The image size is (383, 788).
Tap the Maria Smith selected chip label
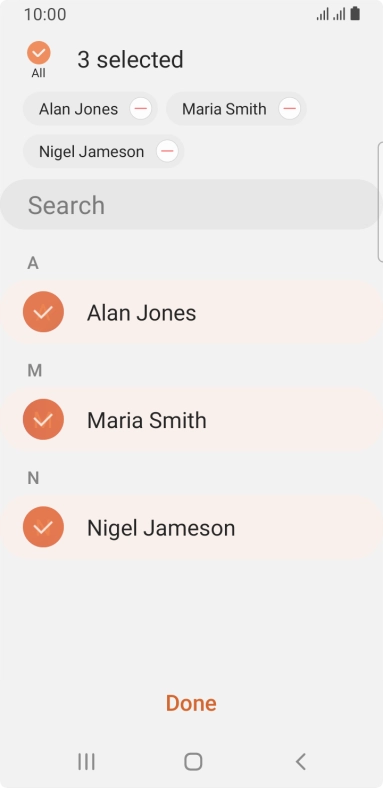224,109
